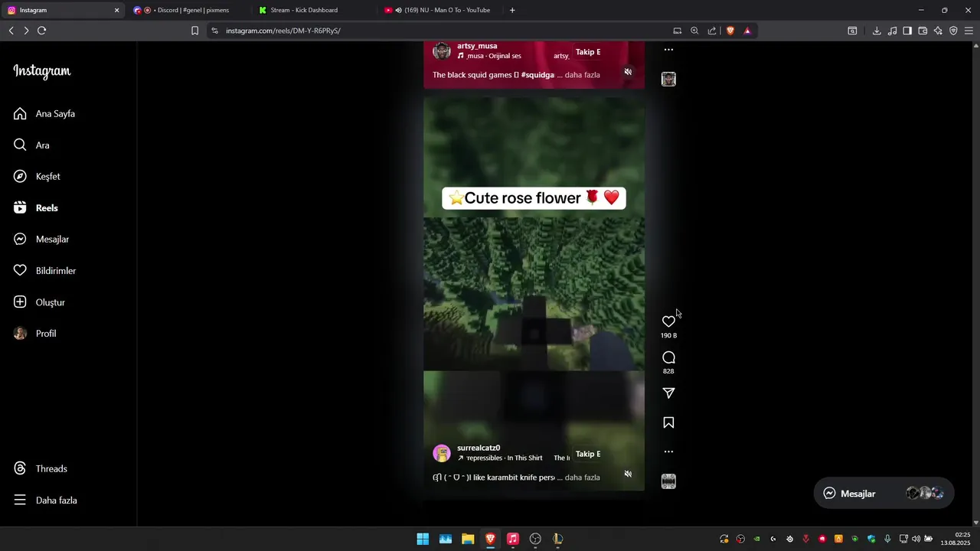Open artsy_musa username link
The width and height of the screenshot is (980, 551).
pyautogui.click(x=477, y=46)
